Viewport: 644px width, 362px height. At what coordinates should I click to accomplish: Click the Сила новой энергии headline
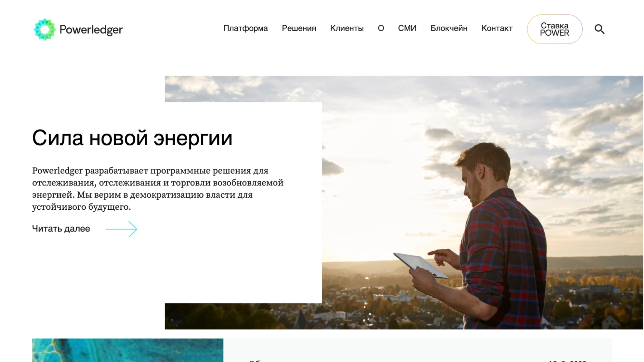click(132, 138)
